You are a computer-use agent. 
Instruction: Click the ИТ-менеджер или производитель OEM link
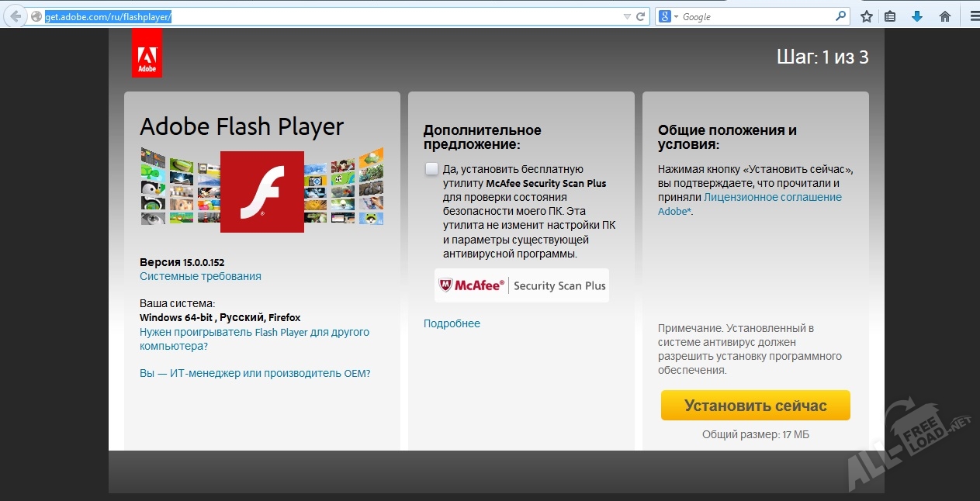(255, 373)
